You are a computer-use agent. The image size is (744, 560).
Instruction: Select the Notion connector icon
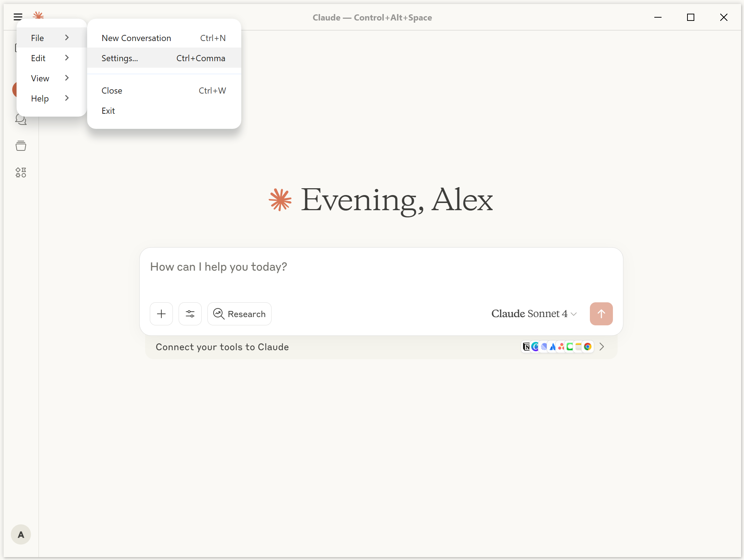tap(526, 347)
